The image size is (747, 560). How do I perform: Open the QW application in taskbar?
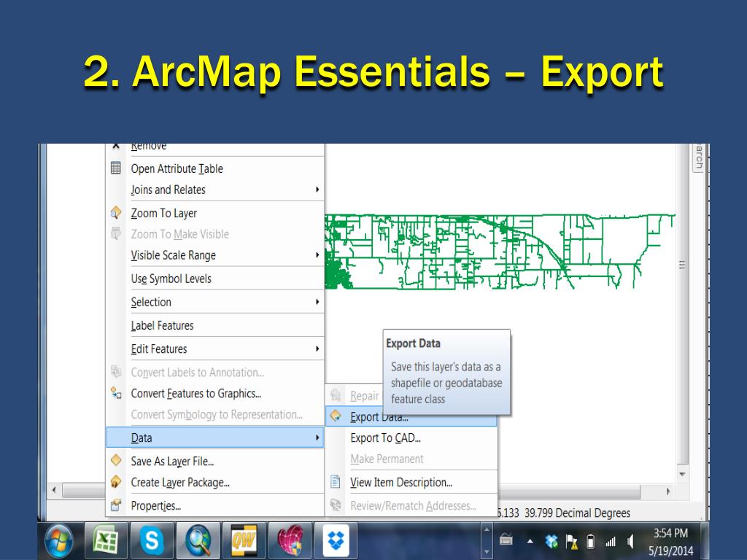click(x=244, y=540)
